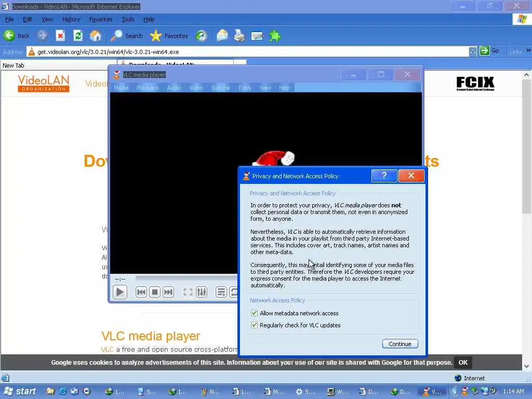Open the VLC Playback menu

tap(148, 88)
